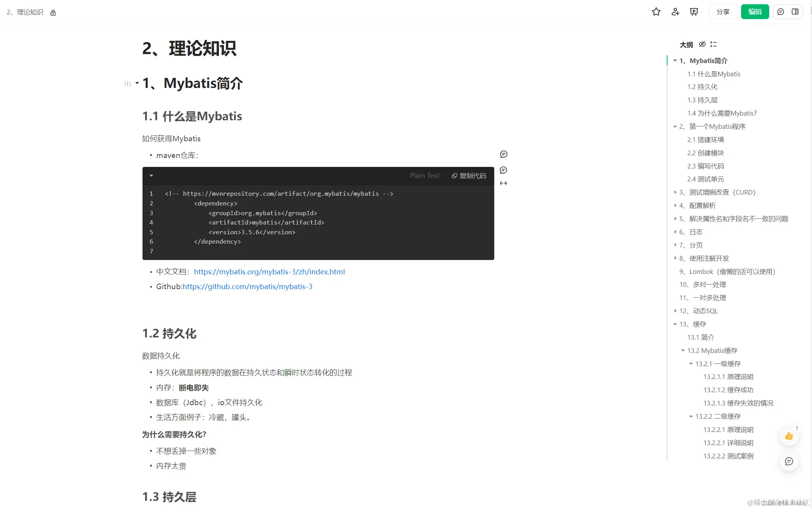Star this document as favorite
Viewport: 812px width, 509px height.
pyautogui.click(x=656, y=12)
